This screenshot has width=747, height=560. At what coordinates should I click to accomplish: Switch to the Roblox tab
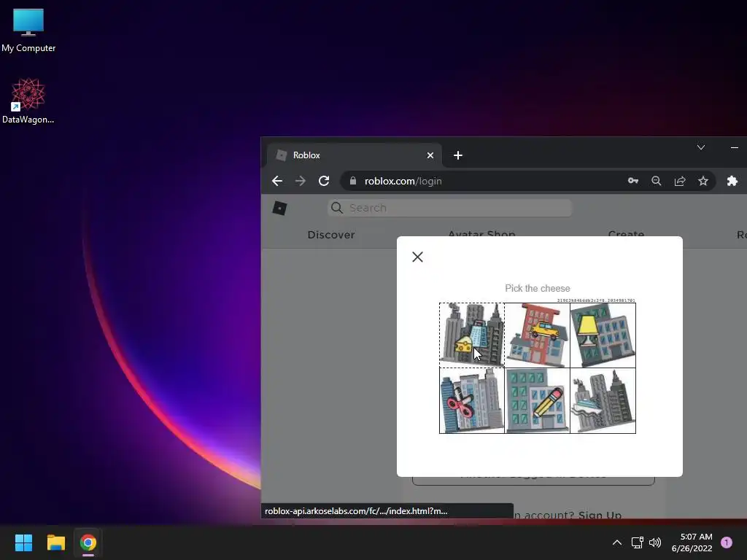click(355, 155)
